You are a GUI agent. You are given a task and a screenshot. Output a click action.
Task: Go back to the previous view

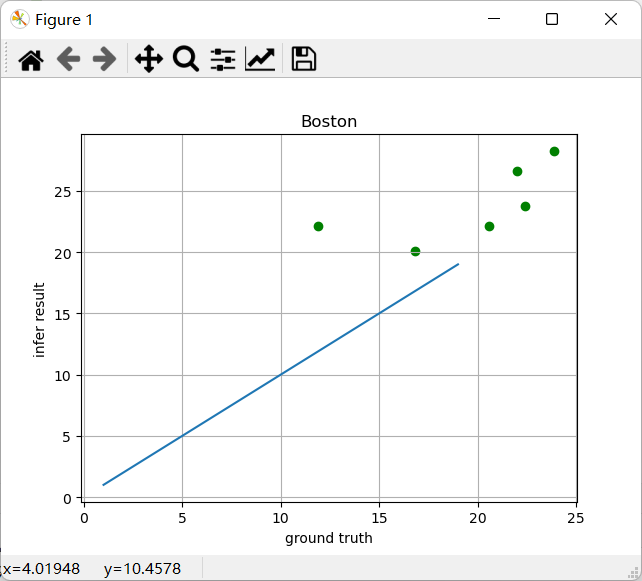[x=68, y=60]
